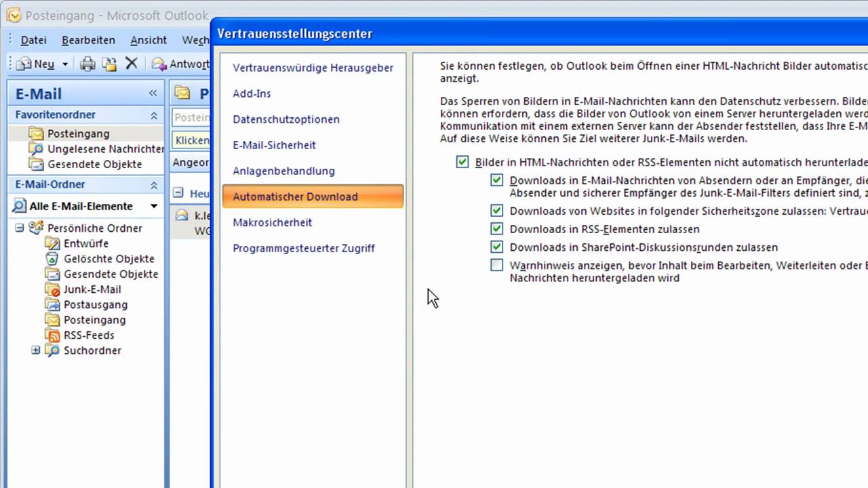Image resolution: width=868 pixels, height=488 pixels.
Task: Click the Persönliche Ordner icon
Action: [36, 228]
